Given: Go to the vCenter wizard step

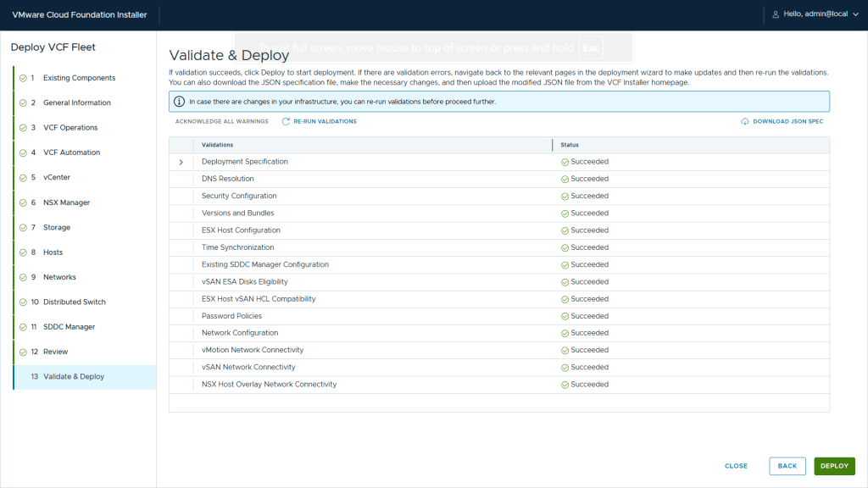Looking at the screenshot, I should tap(56, 178).
